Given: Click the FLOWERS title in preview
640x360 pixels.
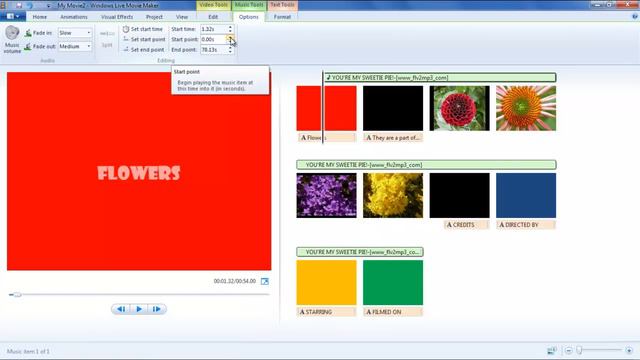Looking at the screenshot, I should tap(139, 173).
